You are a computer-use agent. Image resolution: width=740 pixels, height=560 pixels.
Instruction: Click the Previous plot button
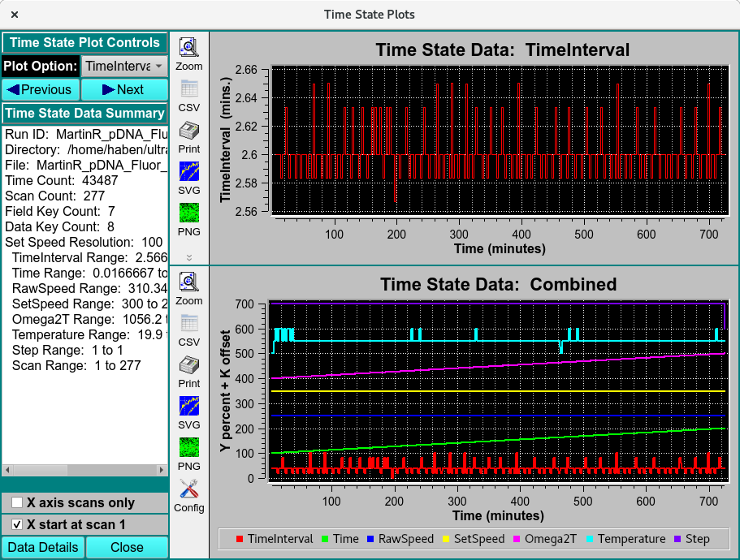coord(40,89)
